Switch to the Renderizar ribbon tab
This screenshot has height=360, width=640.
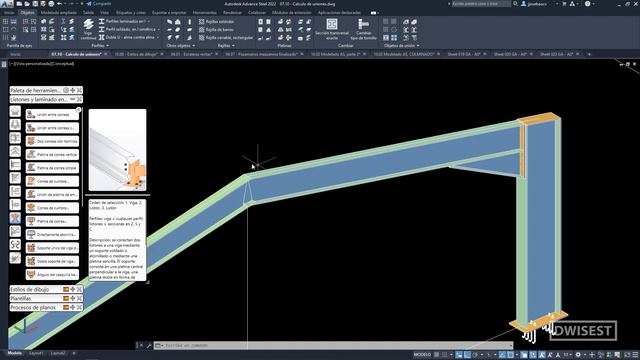point(232,13)
